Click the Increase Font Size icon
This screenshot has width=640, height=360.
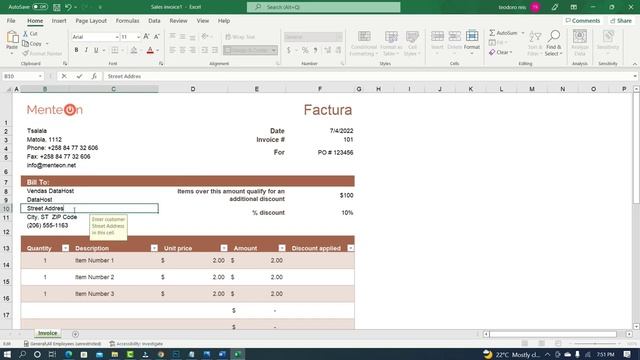146,37
